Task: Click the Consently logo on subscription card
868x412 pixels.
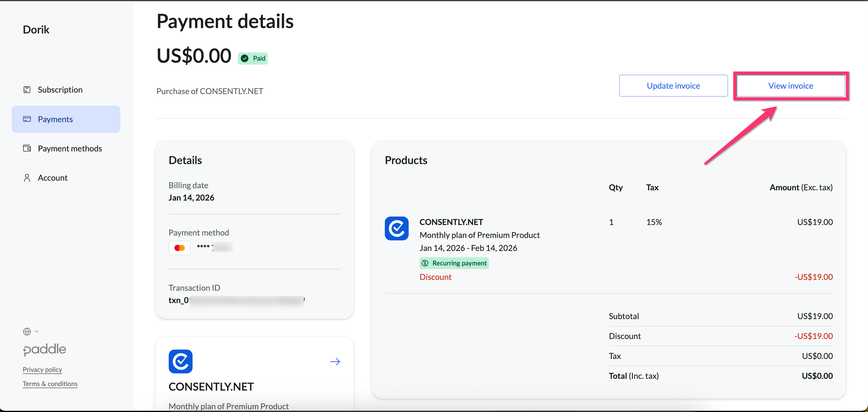Action: (x=180, y=362)
